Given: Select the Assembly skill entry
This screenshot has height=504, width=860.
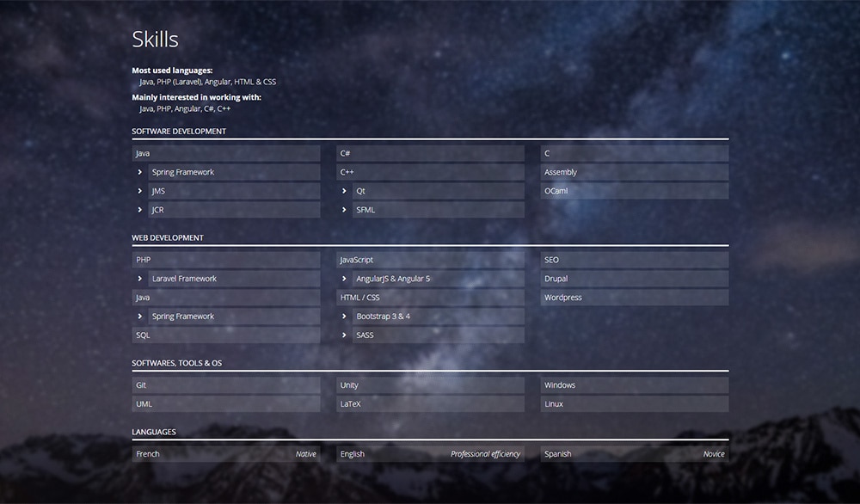Looking at the screenshot, I should pyautogui.click(x=636, y=172).
